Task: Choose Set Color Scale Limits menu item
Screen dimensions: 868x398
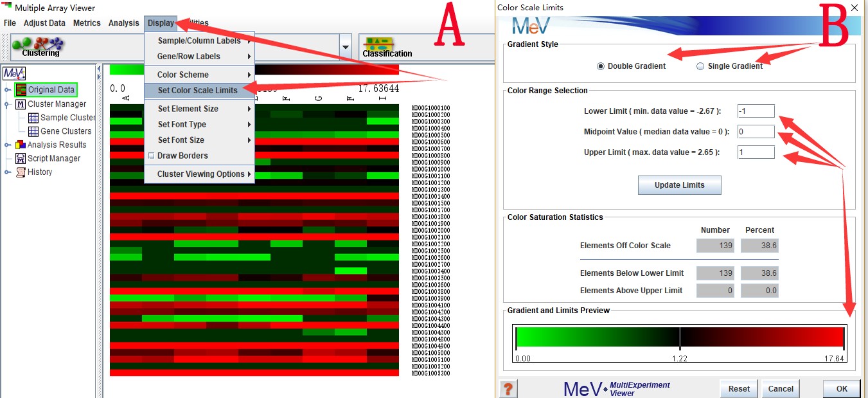Action: pos(198,91)
